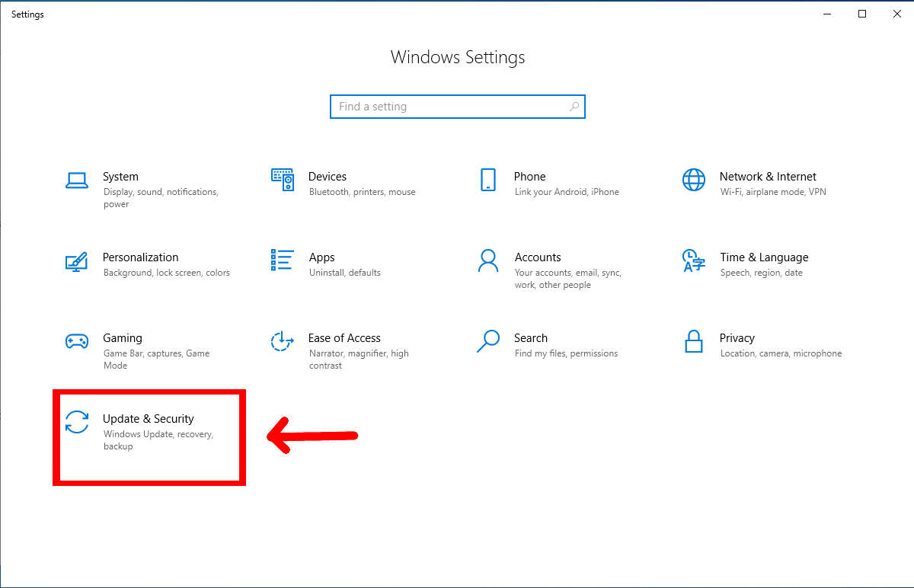Click 'Wi-Fi, airplane mode, VPN' description
The width and height of the screenshot is (914, 588).
pos(773,192)
